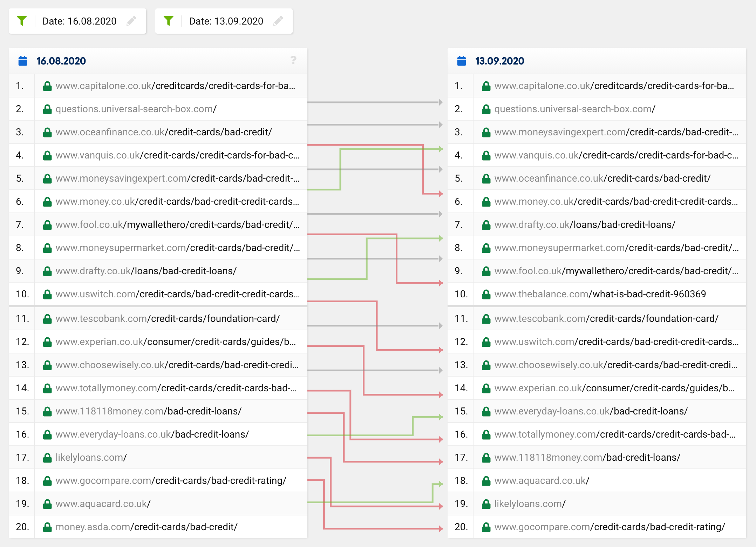
Task: Open choosewisely.co.uk link in 16.08.2020 list
Action: 177,365
